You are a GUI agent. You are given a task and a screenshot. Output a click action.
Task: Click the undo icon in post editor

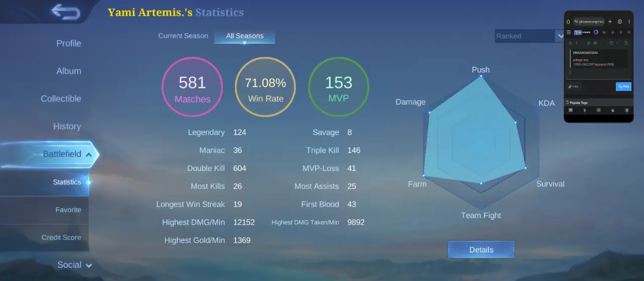coord(611,43)
